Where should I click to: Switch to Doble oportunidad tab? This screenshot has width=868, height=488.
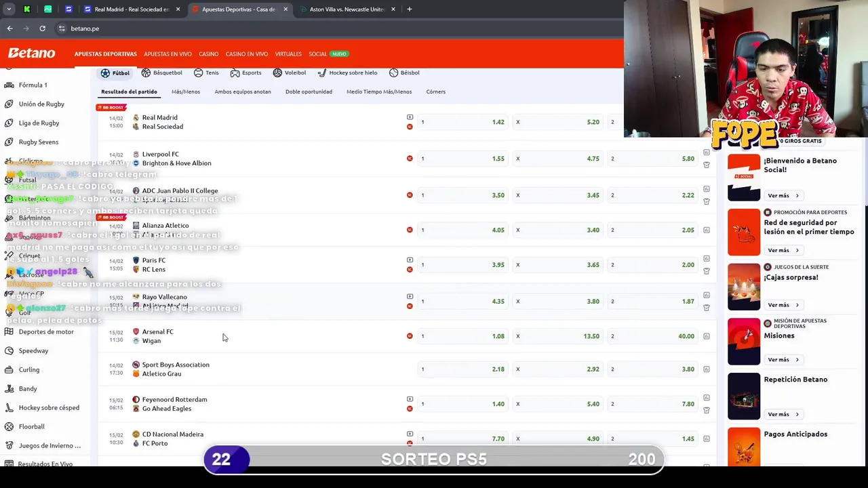coord(309,91)
